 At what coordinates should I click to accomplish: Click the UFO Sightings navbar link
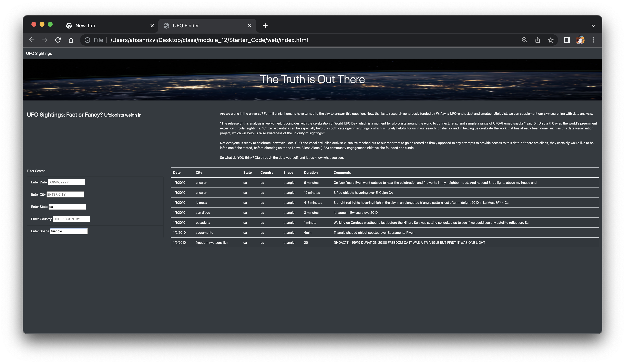click(x=39, y=53)
